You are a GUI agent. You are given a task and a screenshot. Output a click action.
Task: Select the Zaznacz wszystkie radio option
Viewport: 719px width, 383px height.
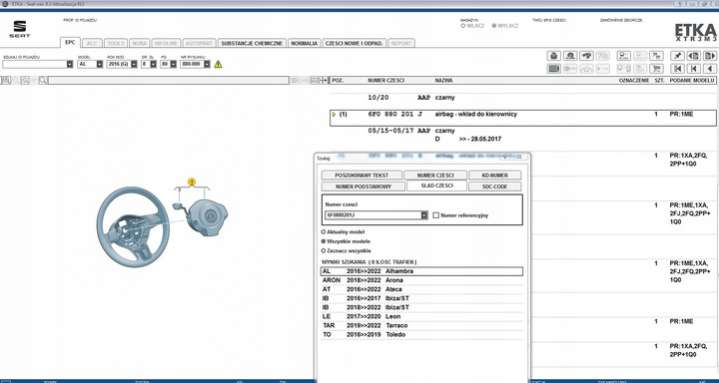tap(324, 251)
